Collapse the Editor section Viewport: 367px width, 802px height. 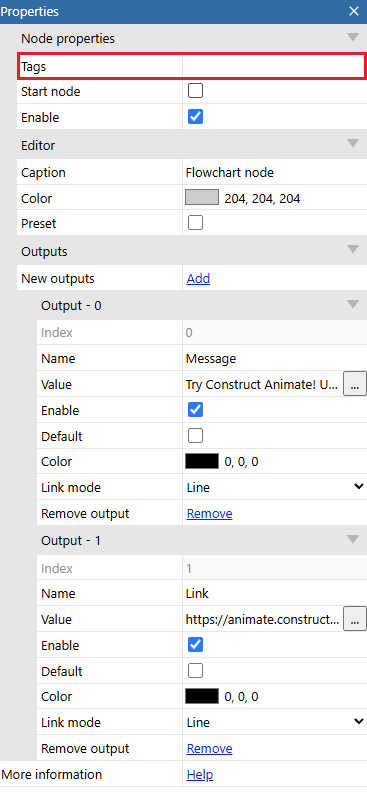pos(353,144)
